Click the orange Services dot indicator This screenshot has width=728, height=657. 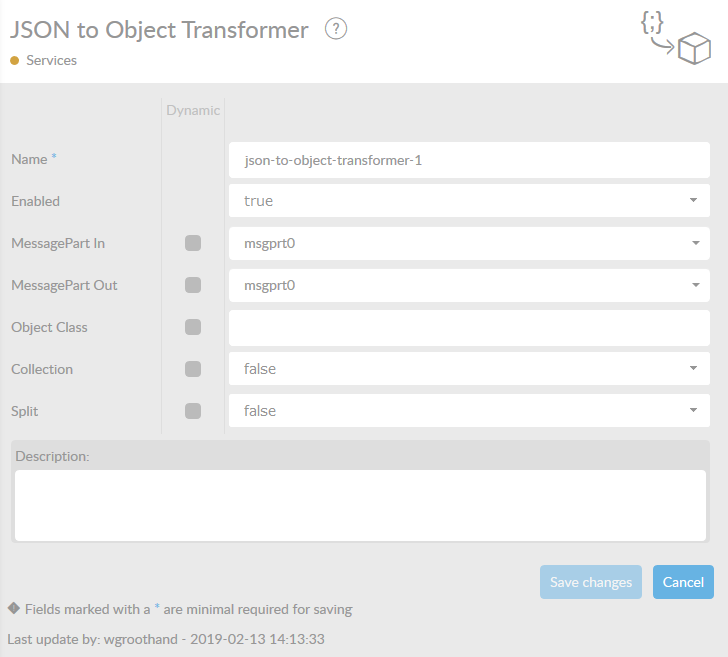14,61
